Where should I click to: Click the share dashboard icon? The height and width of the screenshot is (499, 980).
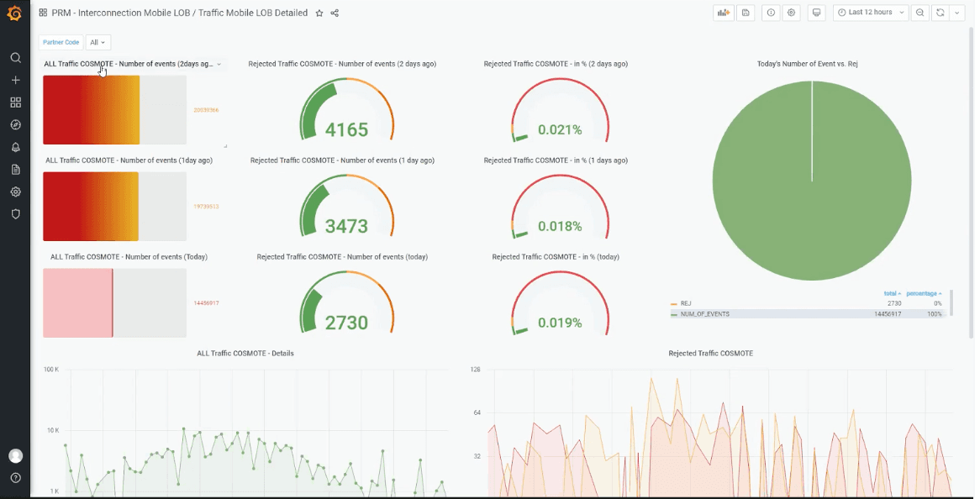point(335,13)
